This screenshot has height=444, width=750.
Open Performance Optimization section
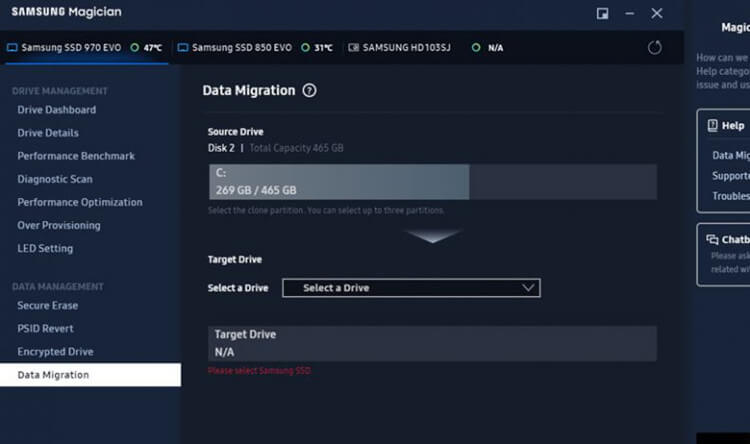(80, 202)
